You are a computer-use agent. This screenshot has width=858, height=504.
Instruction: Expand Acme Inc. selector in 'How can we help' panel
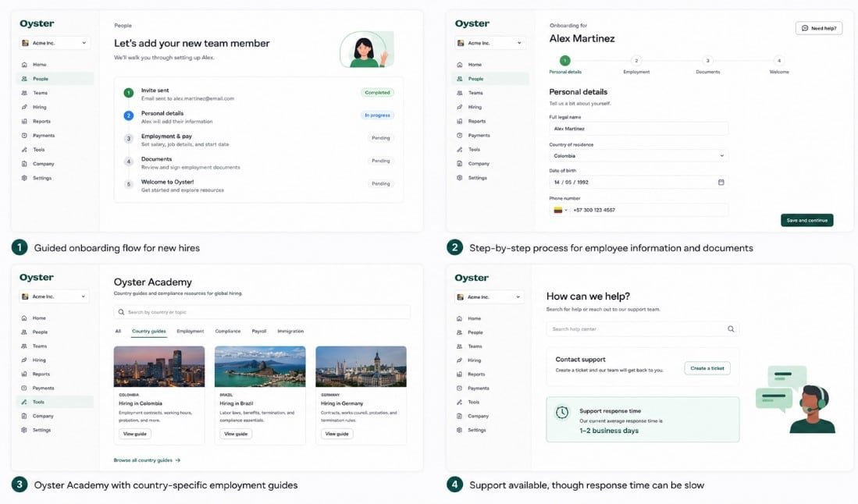[490, 296]
